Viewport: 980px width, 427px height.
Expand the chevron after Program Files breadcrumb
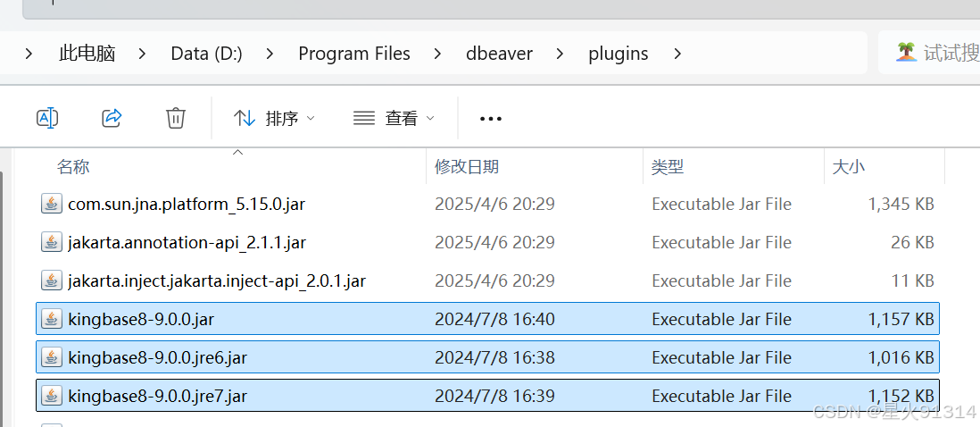[x=437, y=54]
